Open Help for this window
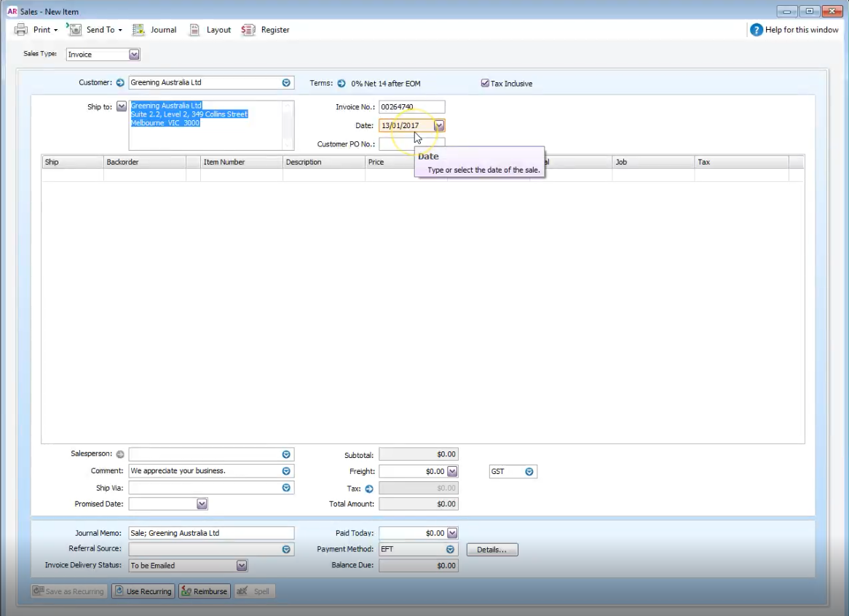Viewport: 849px width, 616px height. [794, 30]
